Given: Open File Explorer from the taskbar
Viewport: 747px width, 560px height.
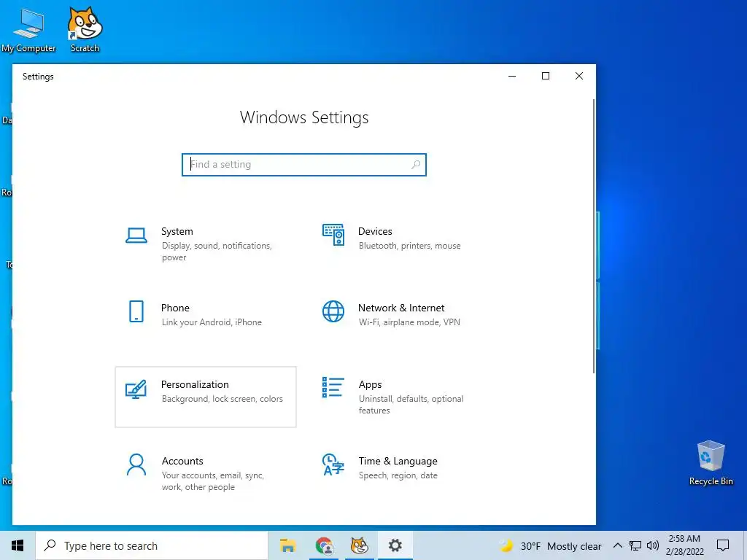Looking at the screenshot, I should point(287,545).
